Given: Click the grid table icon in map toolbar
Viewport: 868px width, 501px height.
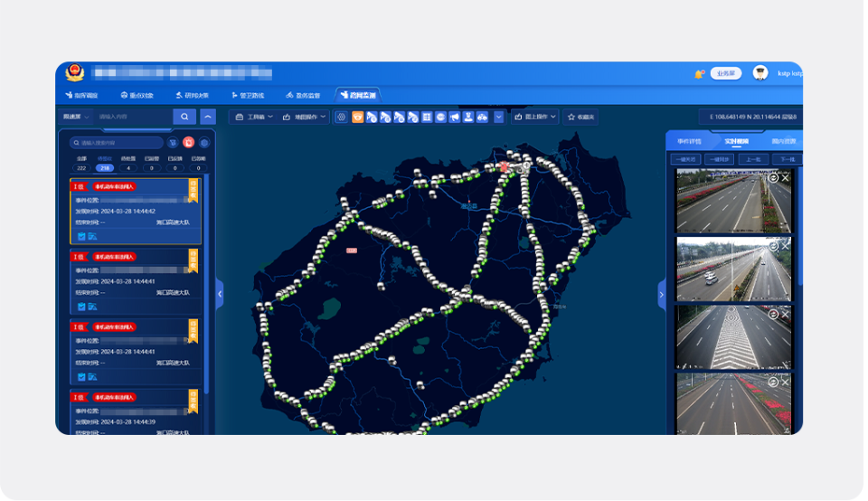Looking at the screenshot, I should coord(427,117).
